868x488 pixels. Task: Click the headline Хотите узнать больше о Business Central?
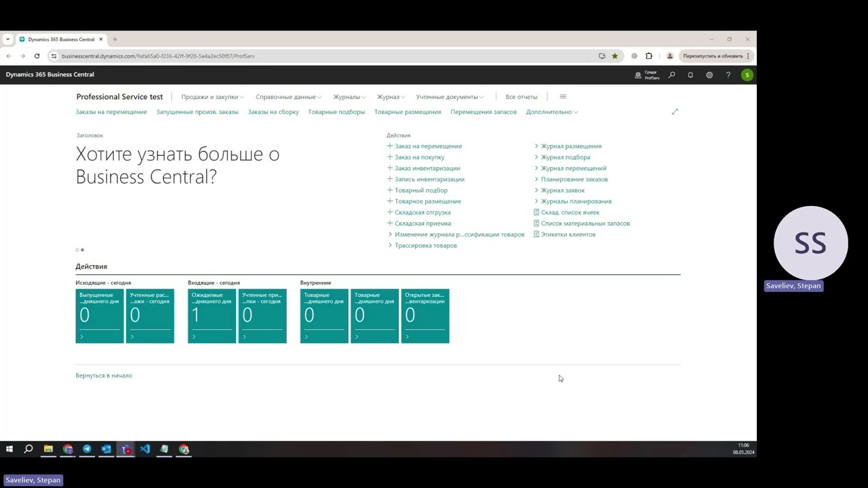pyautogui.click(x=178, y=165)
